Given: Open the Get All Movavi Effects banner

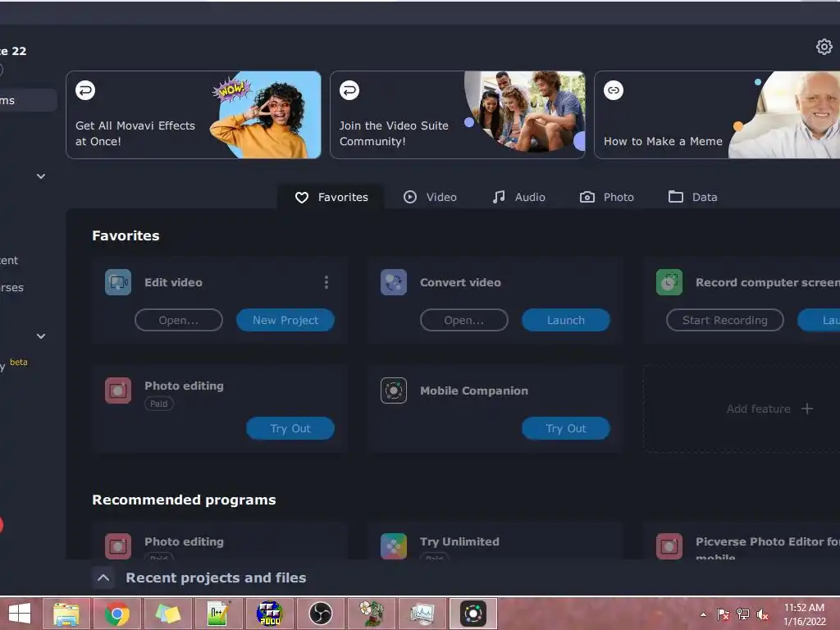Looking at the screenshot, I should [194, 115].
